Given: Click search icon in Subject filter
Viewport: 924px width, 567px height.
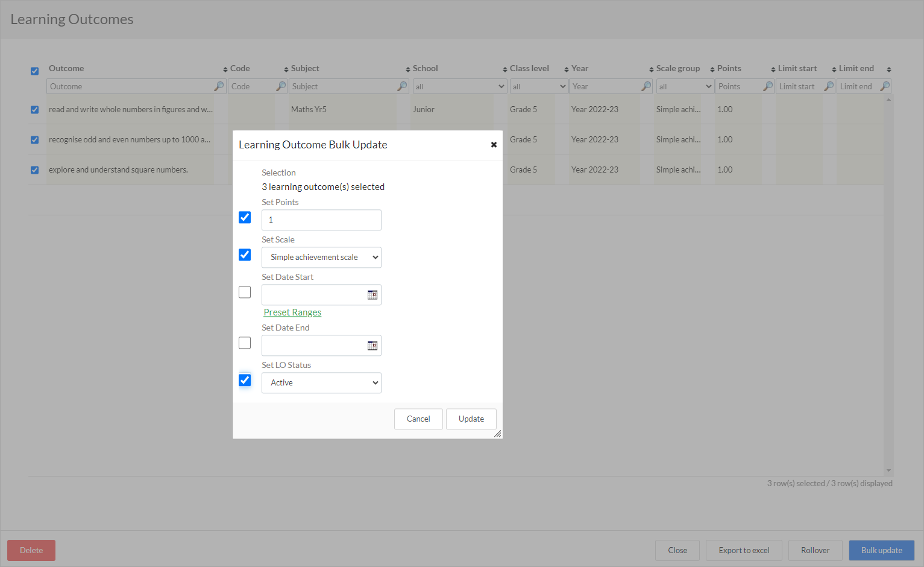Looking at the screenshot, I should tap(403, 86).
